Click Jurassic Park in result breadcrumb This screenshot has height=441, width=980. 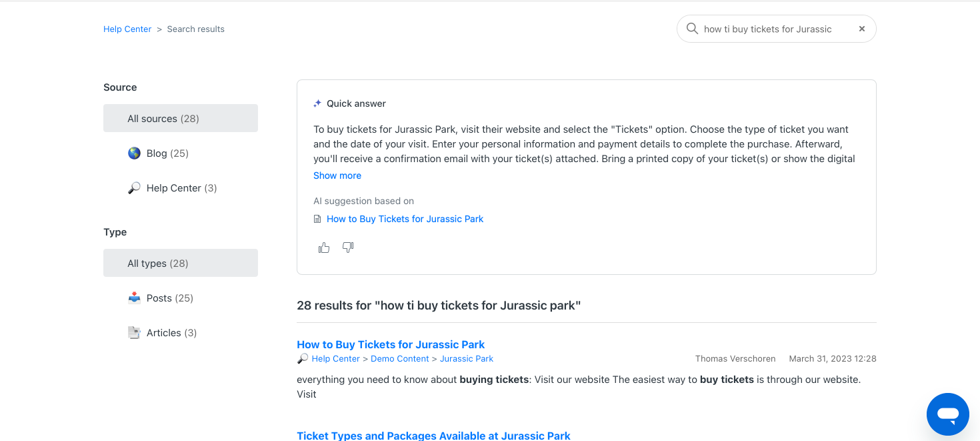point(467,359)
